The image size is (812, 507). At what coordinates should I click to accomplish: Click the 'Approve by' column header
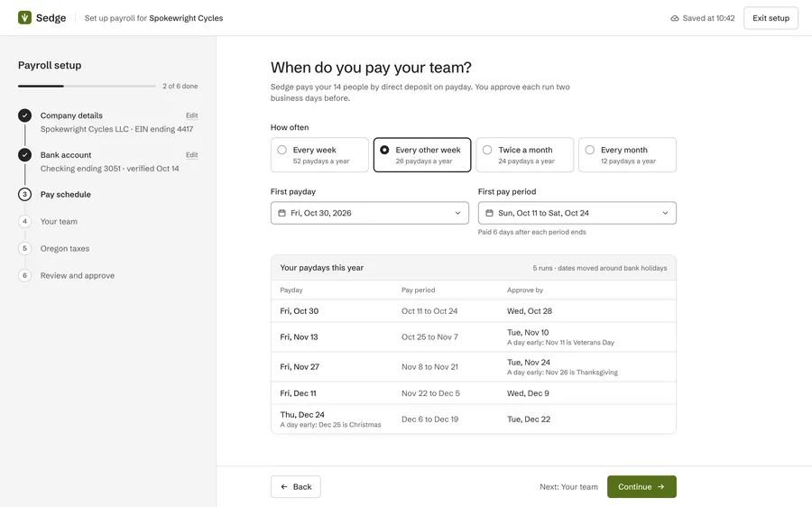click(x=524, y=290)
